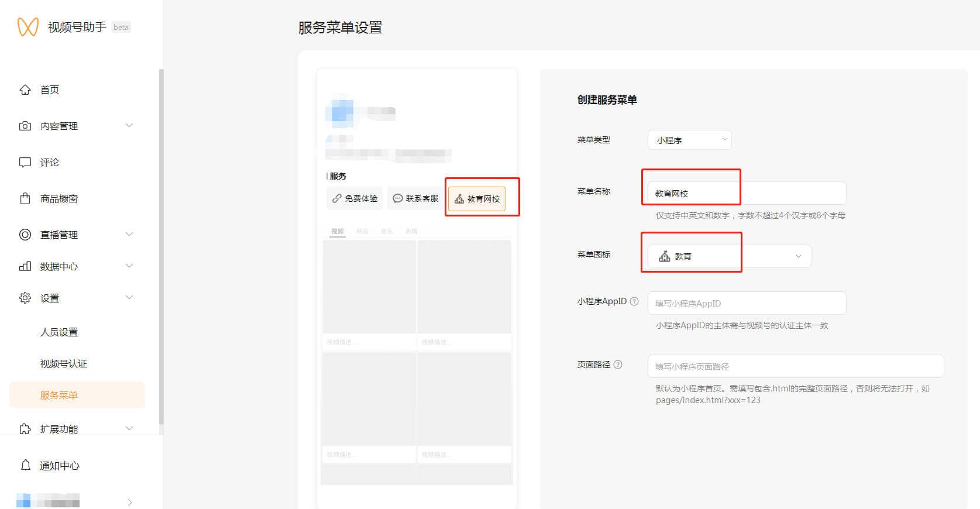This screenshot has height=509, width=980.
Task: Select the 服务菜单 sidebar item
Action: 59,395
